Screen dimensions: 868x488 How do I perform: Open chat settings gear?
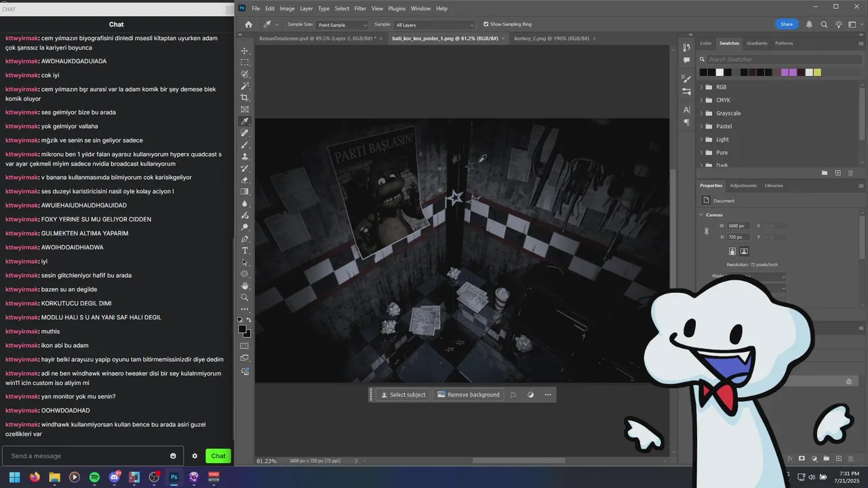point(195,456)
